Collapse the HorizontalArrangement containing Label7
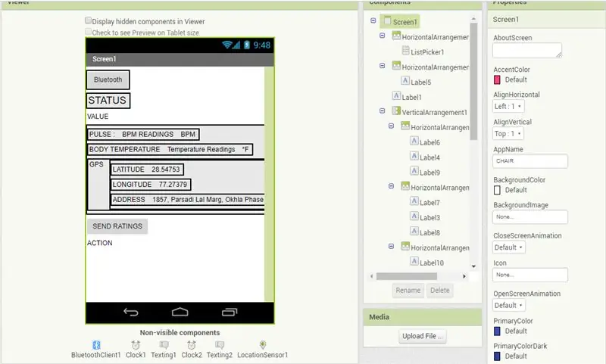 tap(391, 186)
